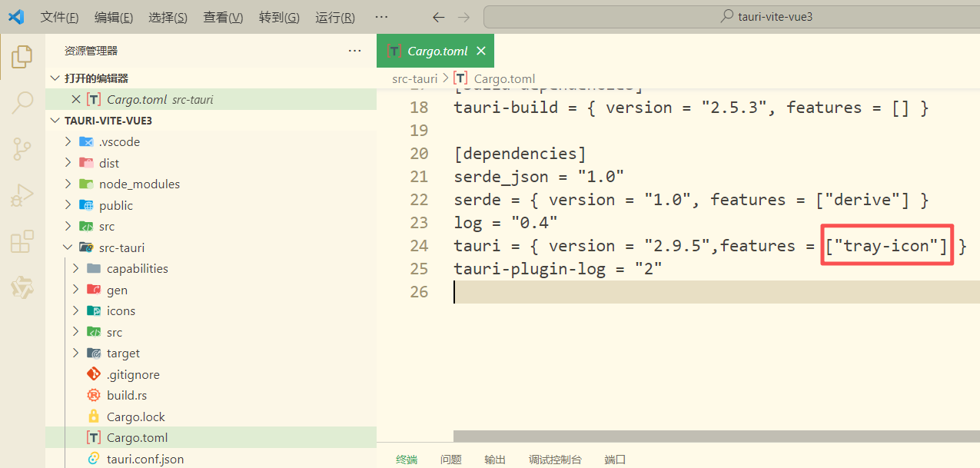
Task: Click the VS Code logo icon
Action: 16,17
